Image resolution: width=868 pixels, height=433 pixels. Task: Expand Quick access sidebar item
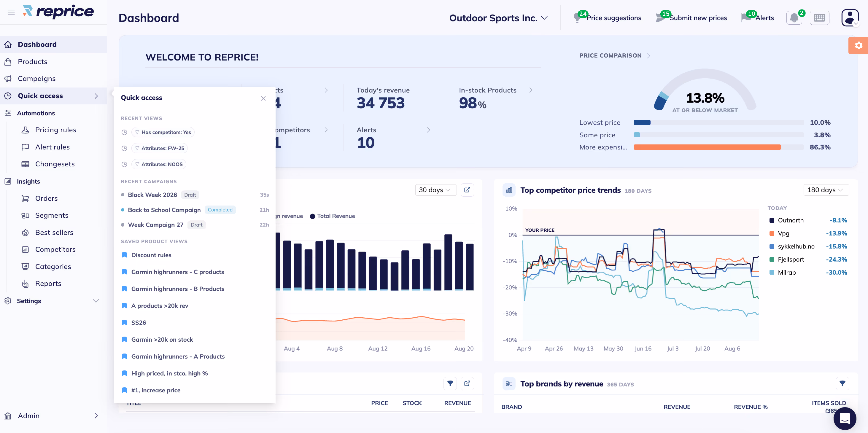53,96
